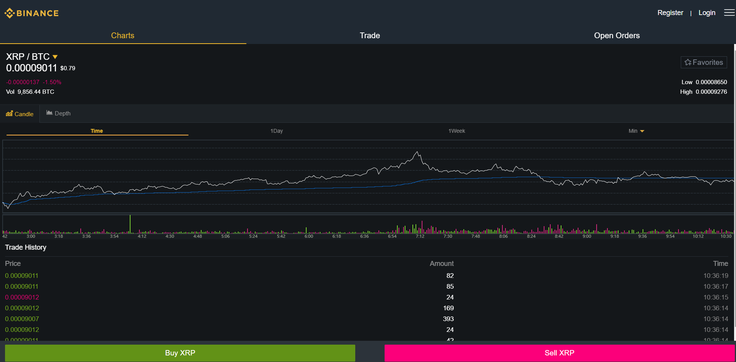Viewport: 736px width, 362px height.
Task: Click the Binance logo
Action: click(x=31, y=13)
